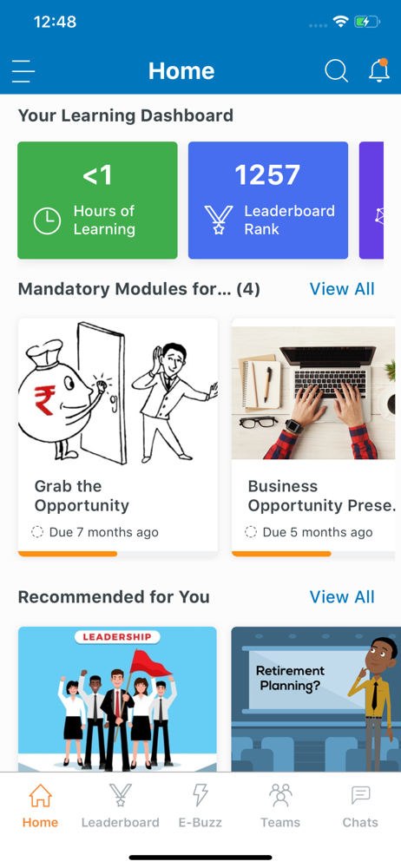Viewport: 401px width, 868px height.
Task: Open the Hours of Learning card
Action: [x=97, y=201]
